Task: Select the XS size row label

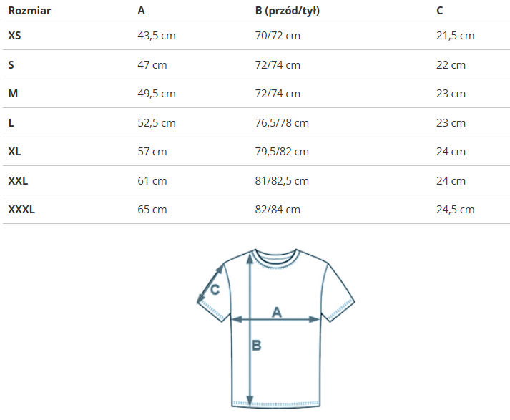Action: click(x=14, y=36)
